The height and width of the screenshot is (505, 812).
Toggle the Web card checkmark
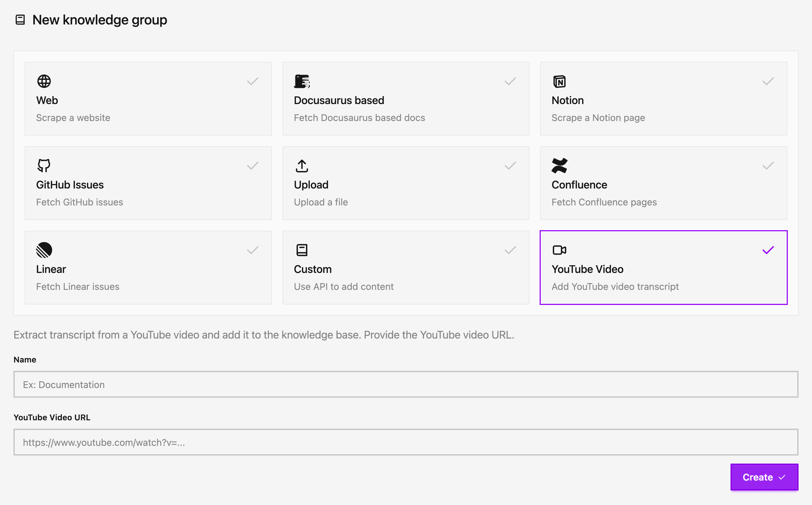tap(253, 81)
